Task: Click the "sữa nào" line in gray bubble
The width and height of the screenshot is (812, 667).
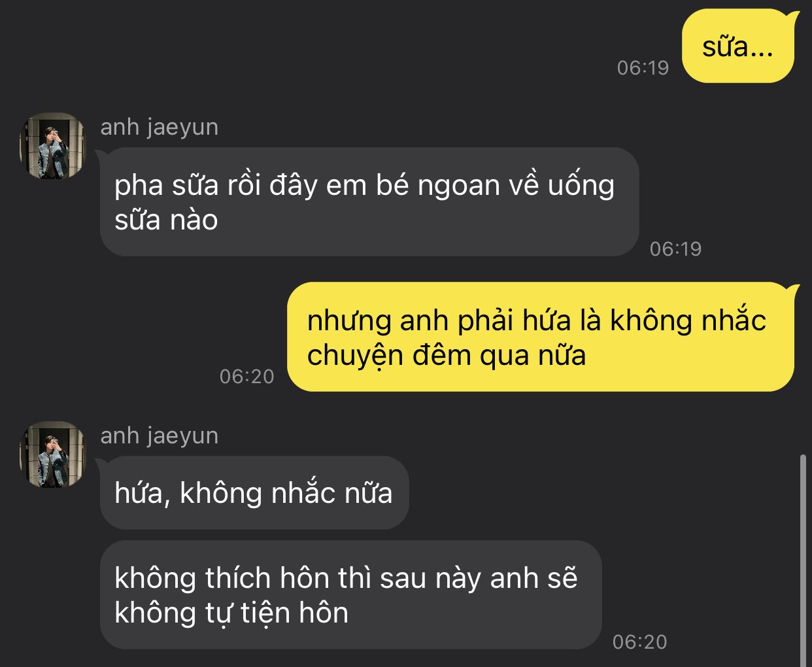Action: tap(166, 220)
